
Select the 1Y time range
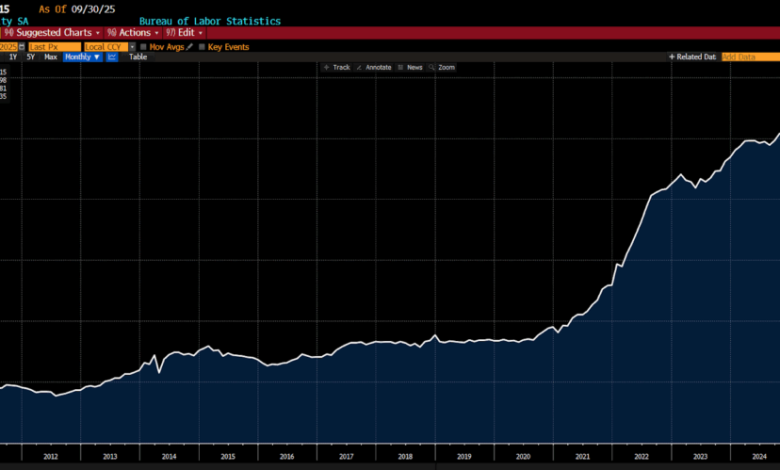[x=13, y=57]
